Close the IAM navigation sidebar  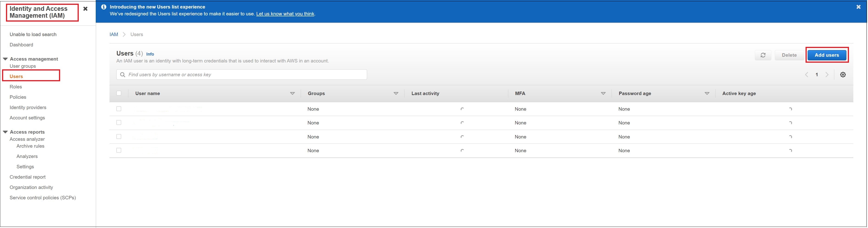coord(85,9)
